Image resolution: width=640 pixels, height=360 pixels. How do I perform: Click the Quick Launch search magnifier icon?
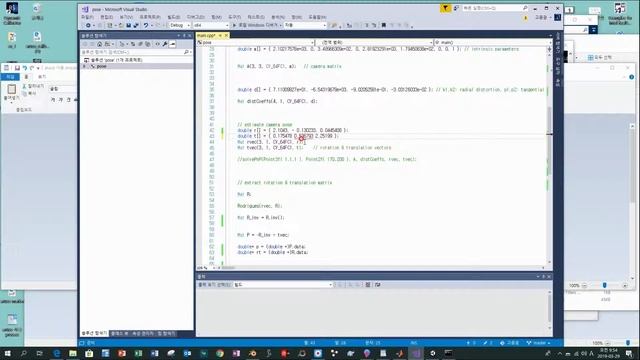[x=525, y=8]
